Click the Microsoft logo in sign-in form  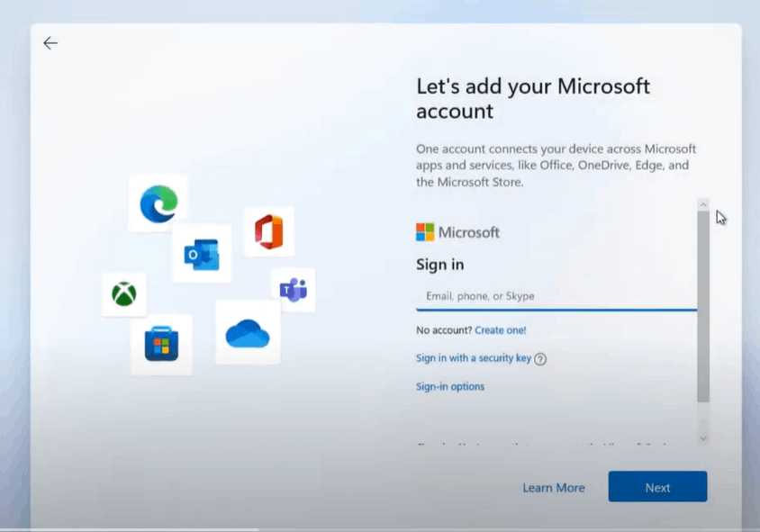point(457,232)
